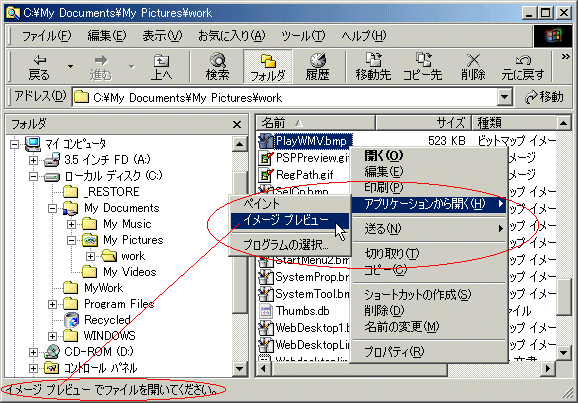Expand the WINDOWS folder tree node
The image size is (578, 403).
click(x=52, y=336)
